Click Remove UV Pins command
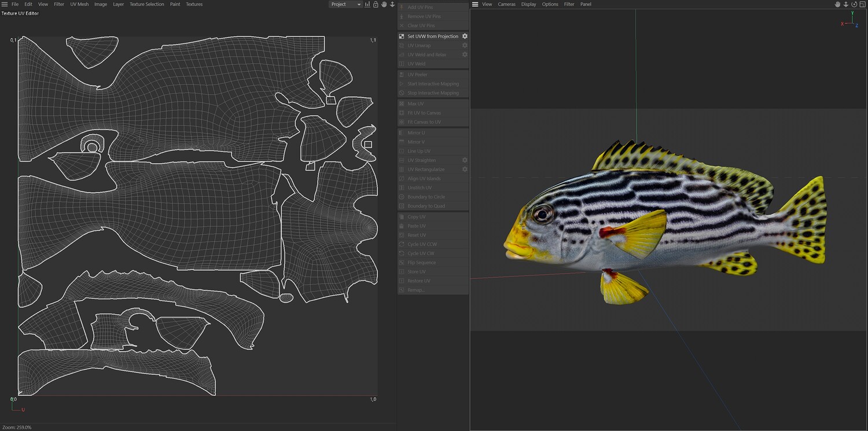Viewport: 868px width, 431px height. [x=433, y=16]
